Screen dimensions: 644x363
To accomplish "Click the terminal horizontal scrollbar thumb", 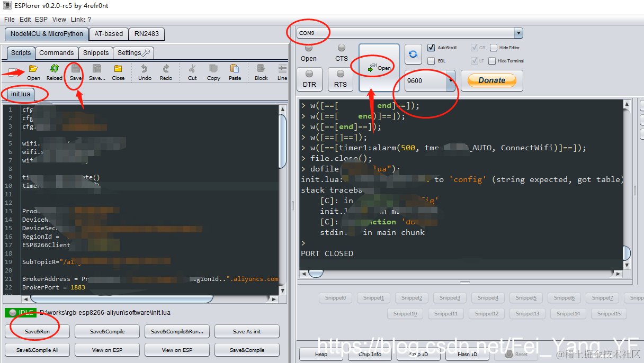I will [316, 274].
